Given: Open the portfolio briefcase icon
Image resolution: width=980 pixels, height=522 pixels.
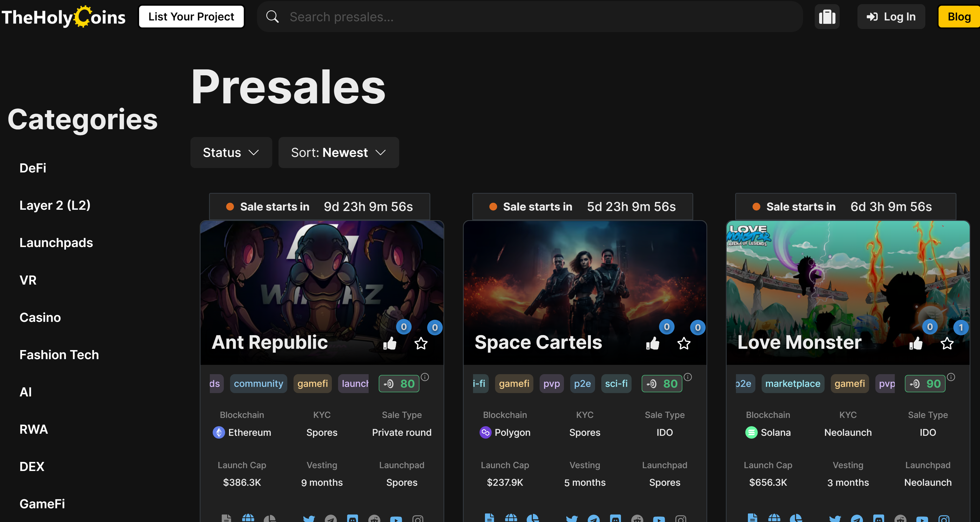Looking at the screenshot, I should pyautogui.click(x=827, y=17).
